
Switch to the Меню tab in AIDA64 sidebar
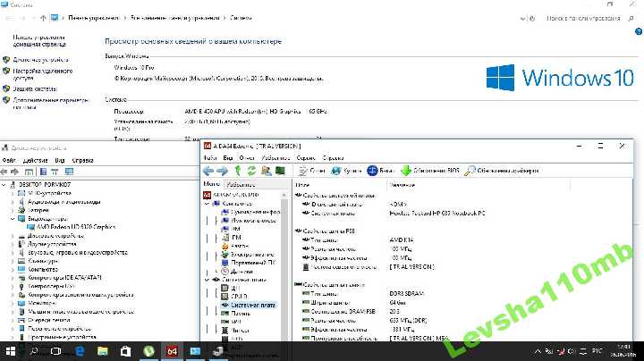(x=211, y=184)
